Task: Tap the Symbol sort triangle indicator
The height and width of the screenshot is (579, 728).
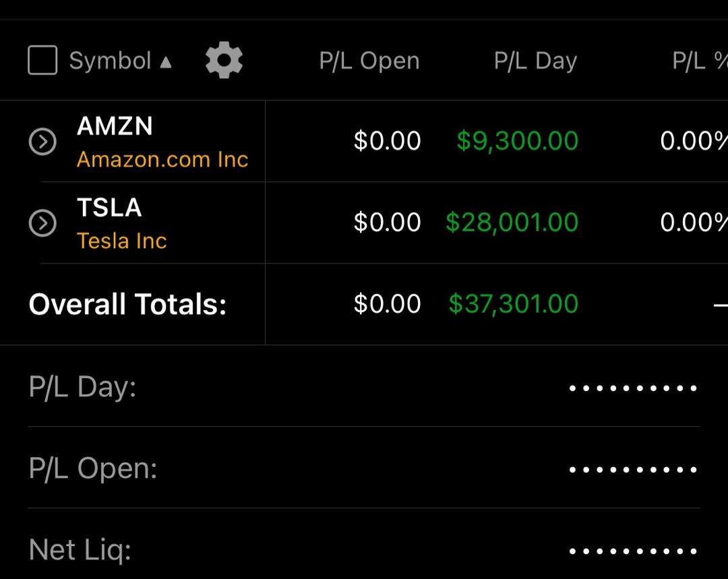Action: 166,61
